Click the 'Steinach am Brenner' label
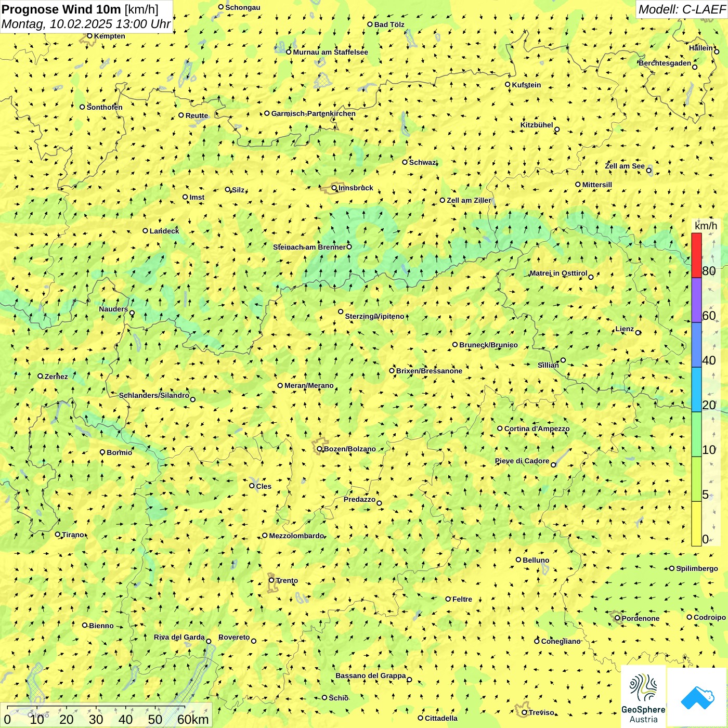Viewport: 728px width, 728px height. tap(309, 247)
